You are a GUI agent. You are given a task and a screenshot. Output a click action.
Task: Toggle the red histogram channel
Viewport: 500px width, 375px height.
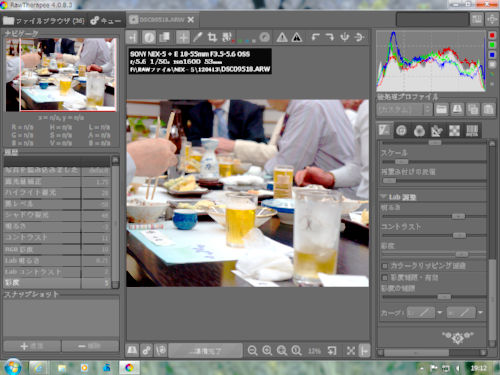point(492,35)
